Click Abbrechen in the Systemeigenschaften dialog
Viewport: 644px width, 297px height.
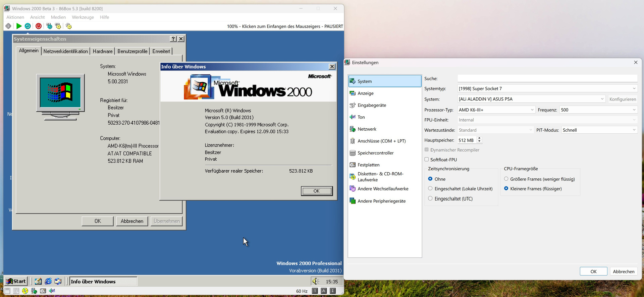[x=132, y=221]
